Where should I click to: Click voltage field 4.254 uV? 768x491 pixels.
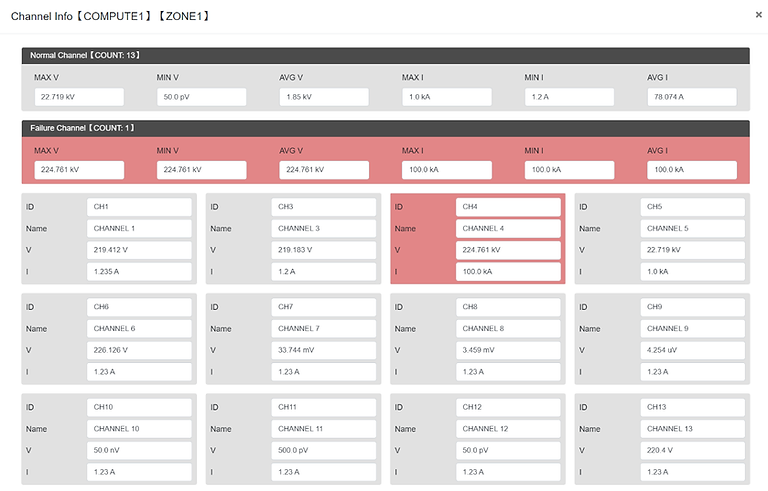point(693,350)
